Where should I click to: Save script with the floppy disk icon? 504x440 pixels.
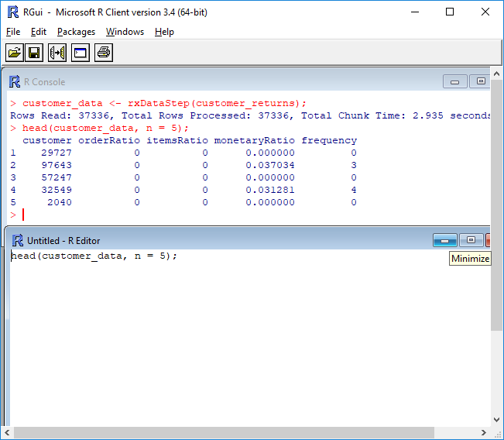pyautogui.click(x=34, y=53)
